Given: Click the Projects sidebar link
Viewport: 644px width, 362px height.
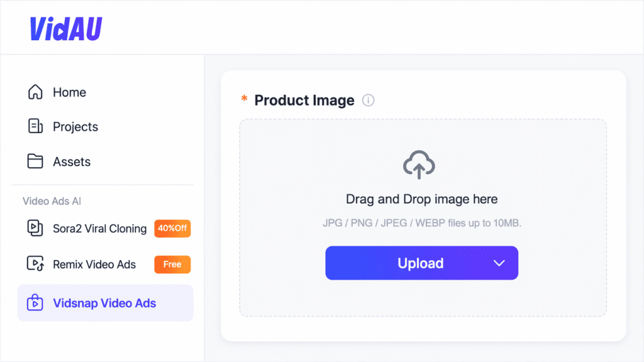Looking at the screenshot, I should 75,126.
